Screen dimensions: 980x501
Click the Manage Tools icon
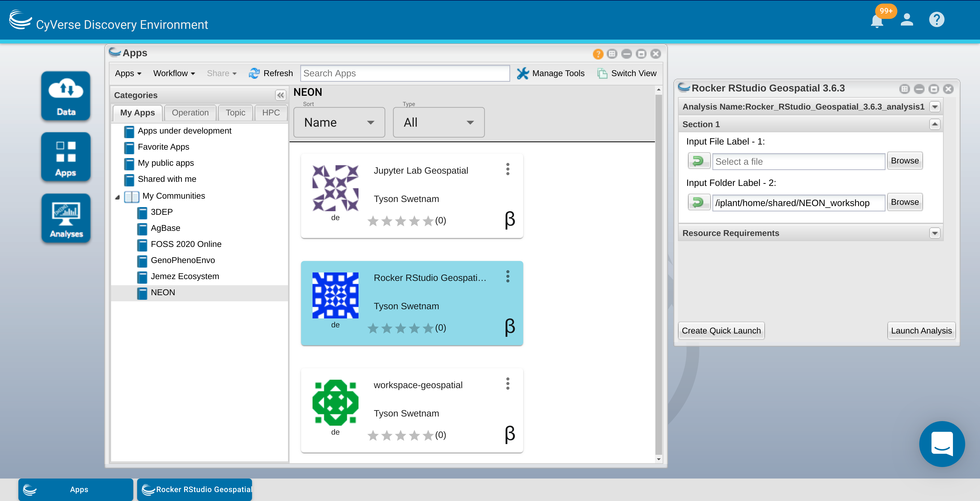pyautogui.click(x=523, y=74)
